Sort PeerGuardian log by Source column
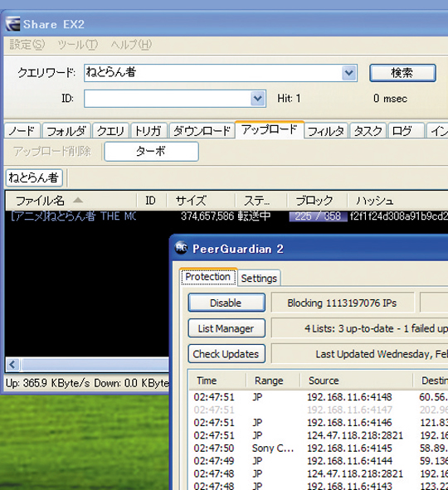 coord(357,381)
